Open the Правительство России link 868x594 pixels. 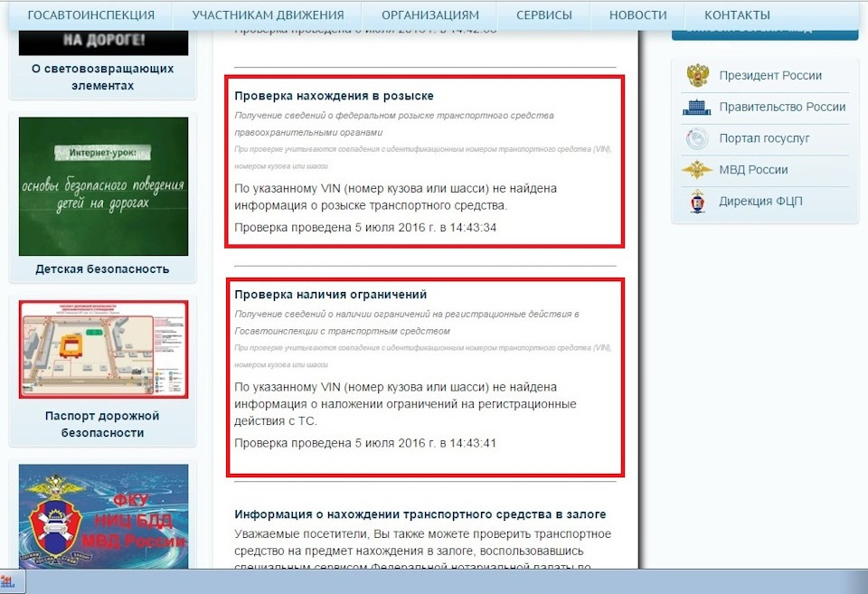click(782, 107)
